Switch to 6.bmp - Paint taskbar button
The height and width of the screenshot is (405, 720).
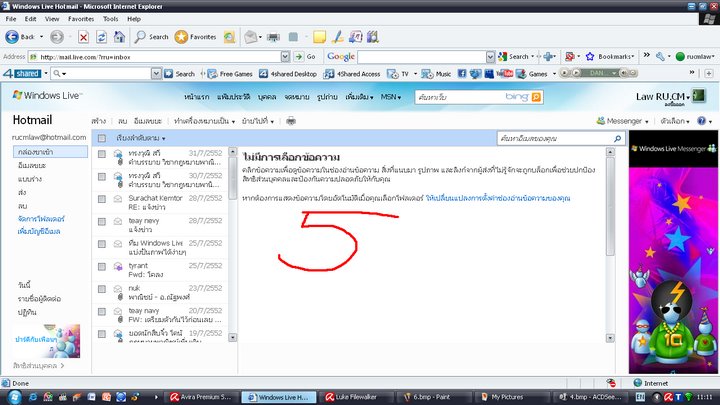click(432, 397)
